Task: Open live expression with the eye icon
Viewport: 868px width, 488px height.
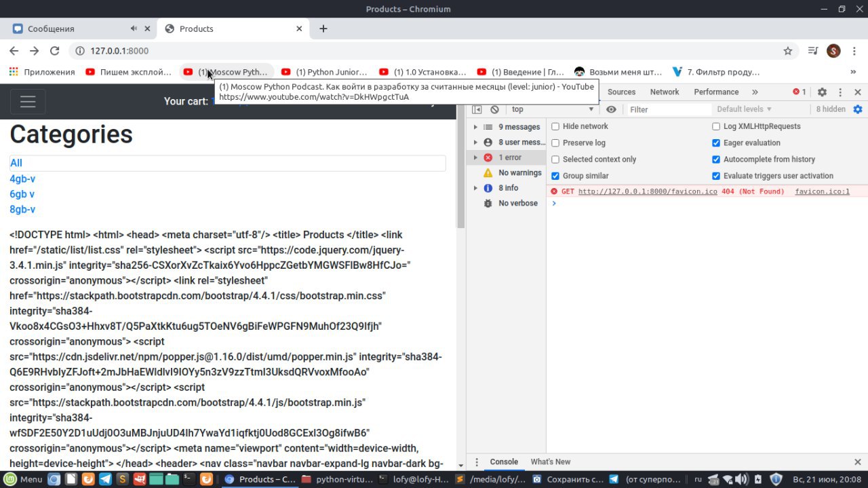Action: coord(611,109)
